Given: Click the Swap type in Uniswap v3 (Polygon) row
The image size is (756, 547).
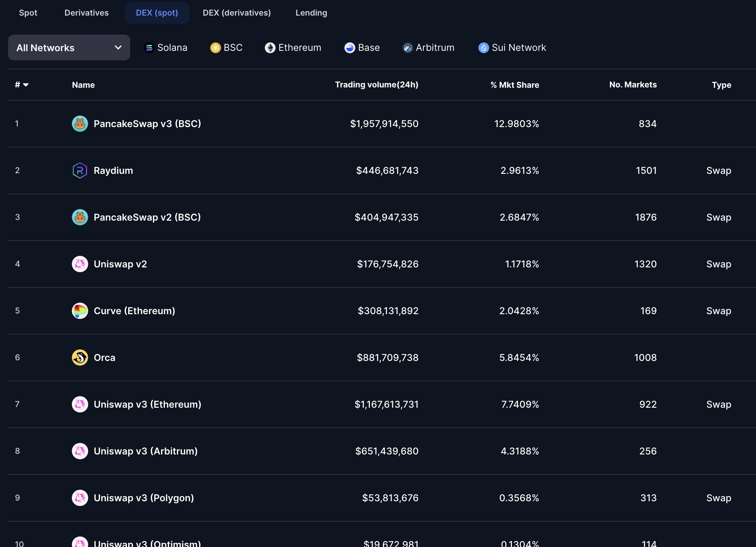Looking at the screenshot, I should (x=719, y=498).
